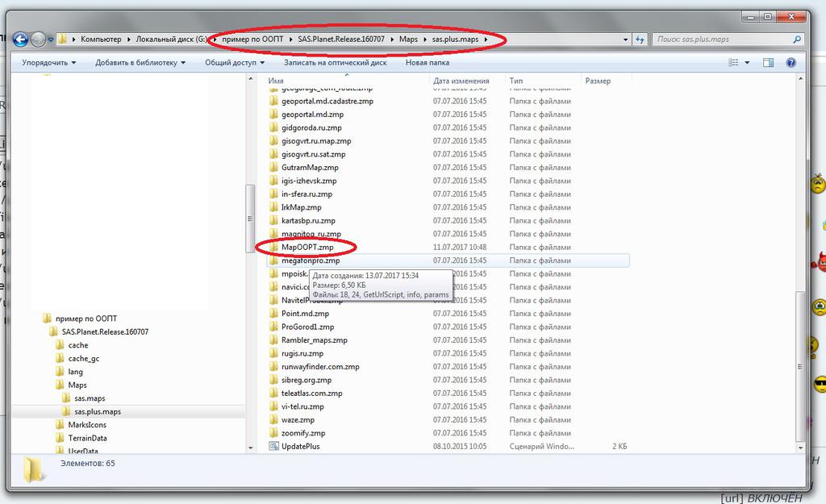826x504 pixels.
Task: Select the UpdatePlus script file icon
Action: point(274,446)
